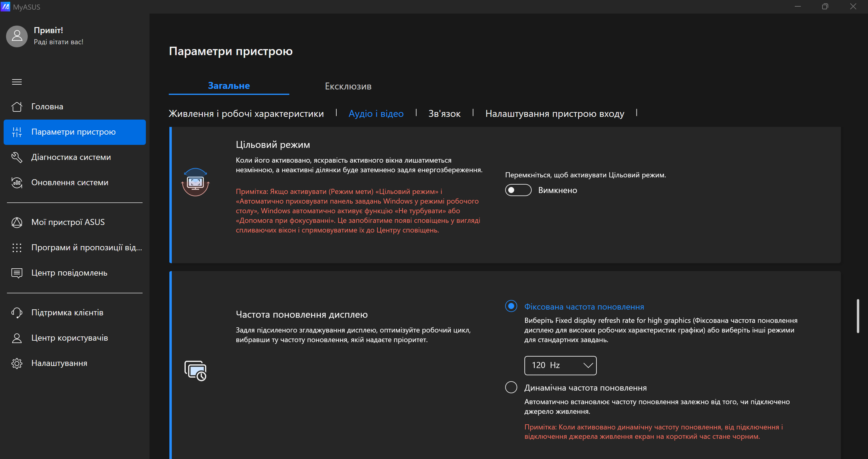Click Підтримка клієнтів headset icon
The width and height of the screenshot is (868, 459).
click(17, 313)
